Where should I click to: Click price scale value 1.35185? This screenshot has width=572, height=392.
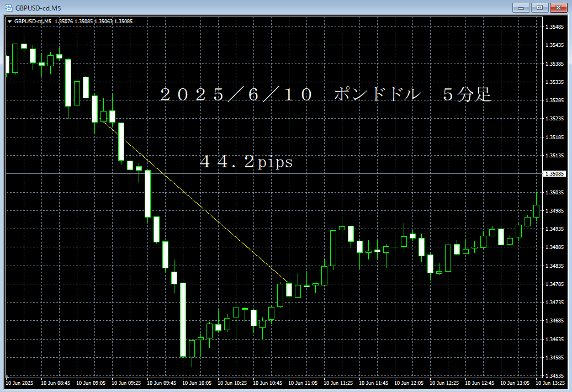pos(554,137)
